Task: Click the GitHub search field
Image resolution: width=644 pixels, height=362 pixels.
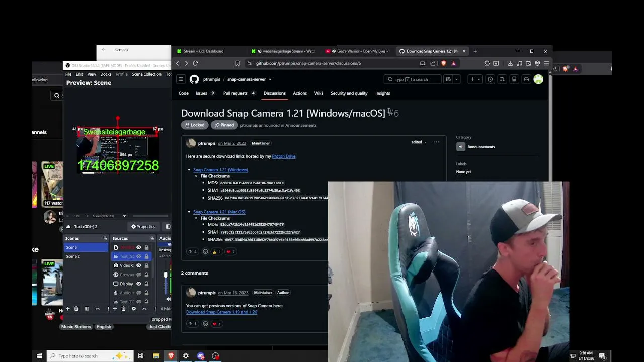Action: point(412,79)
